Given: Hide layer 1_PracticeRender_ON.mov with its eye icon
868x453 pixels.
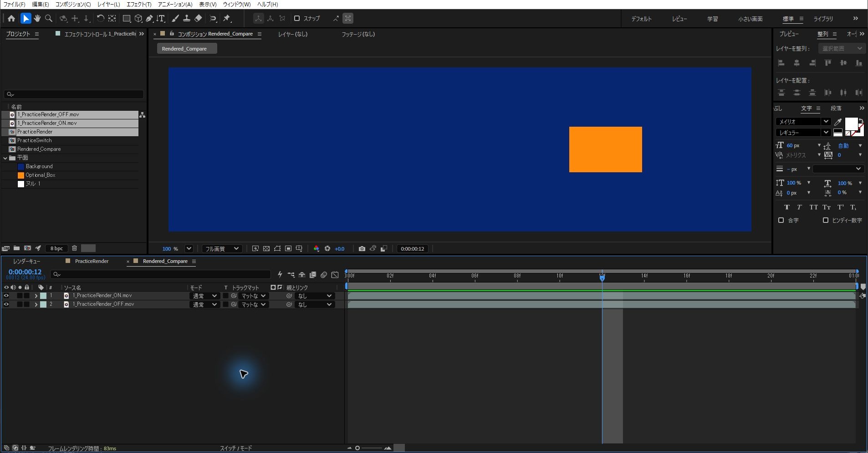Looking at the screenshot, I should (6, 296).
